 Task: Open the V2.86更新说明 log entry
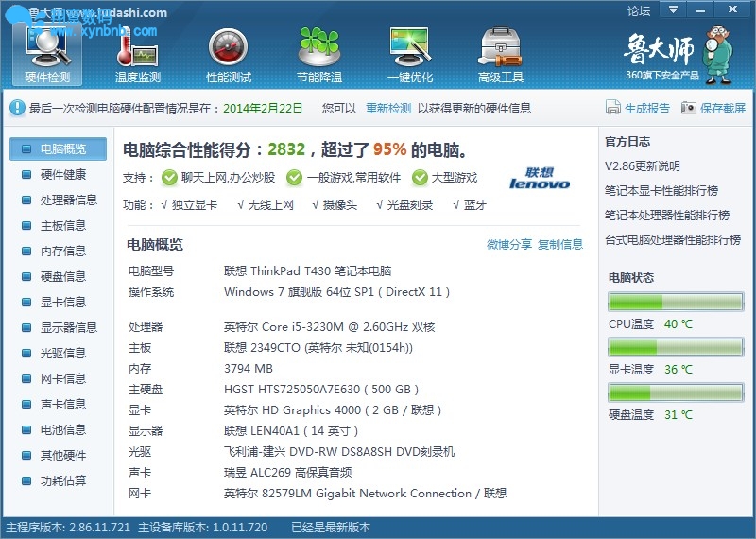click(643, 166)
